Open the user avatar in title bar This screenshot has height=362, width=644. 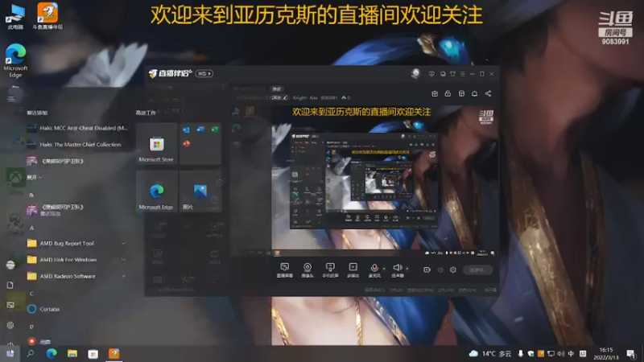click(x=415, y=73)
